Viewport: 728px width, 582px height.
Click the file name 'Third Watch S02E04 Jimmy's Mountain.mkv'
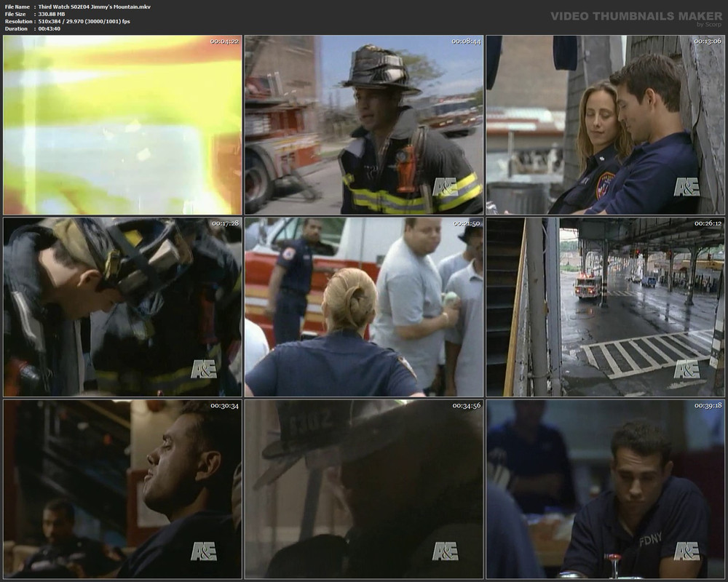tap(94, 7)
